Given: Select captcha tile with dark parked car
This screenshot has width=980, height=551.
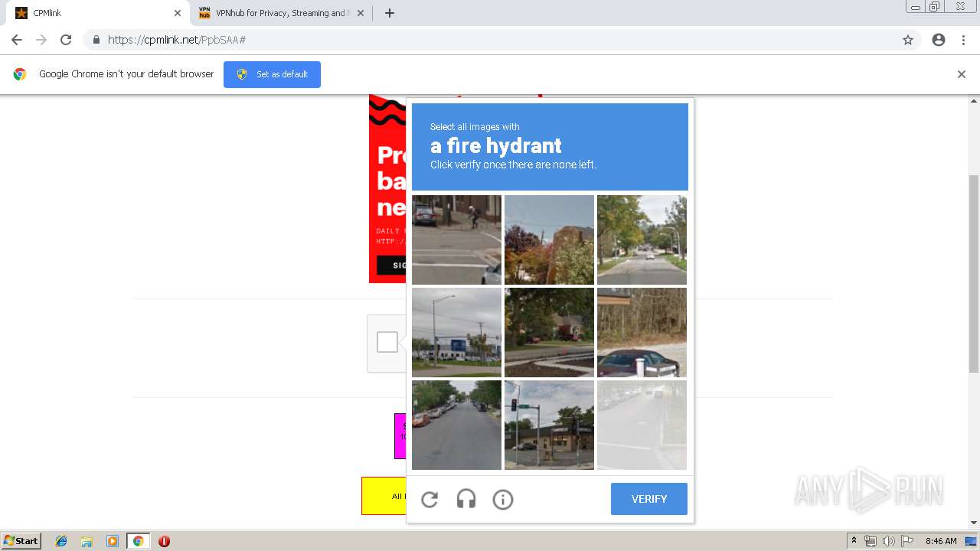Looking at the screenshot, I should pos(642,332).
